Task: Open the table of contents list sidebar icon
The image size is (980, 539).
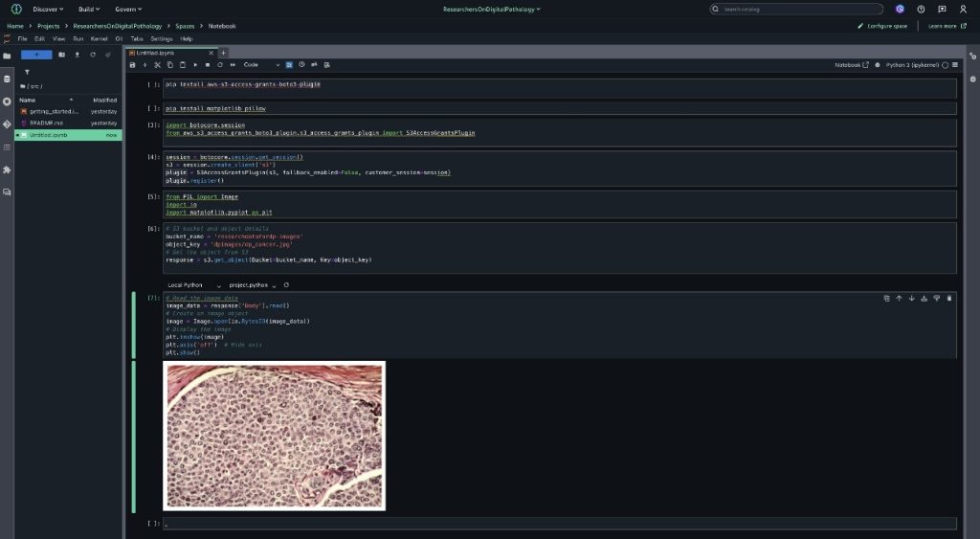Action: click(7, 147)
